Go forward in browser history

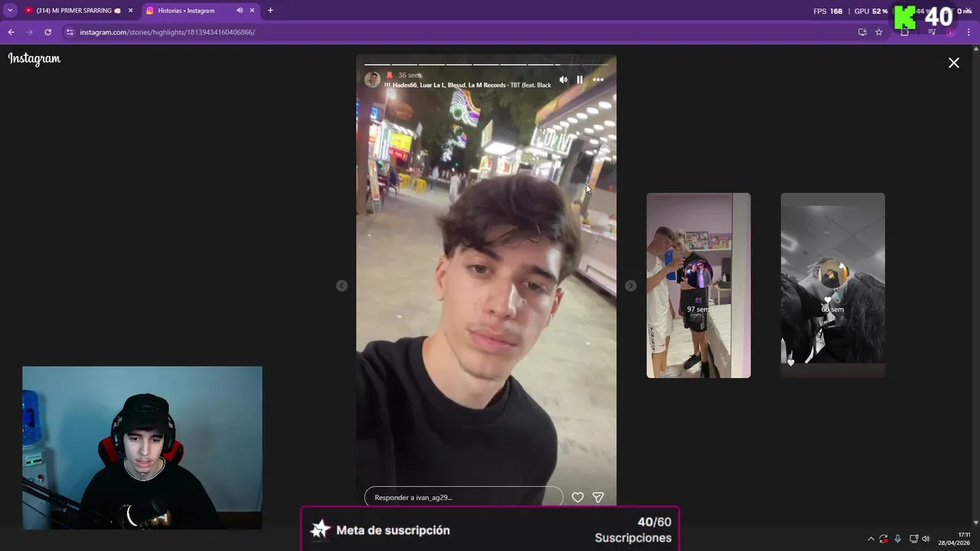(x=29, y=32)
